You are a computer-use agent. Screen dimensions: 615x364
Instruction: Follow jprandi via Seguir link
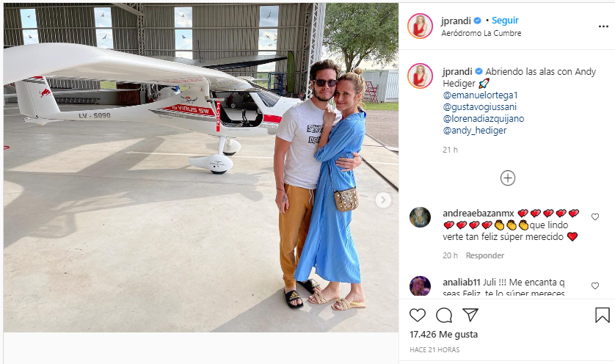[505, 21]
